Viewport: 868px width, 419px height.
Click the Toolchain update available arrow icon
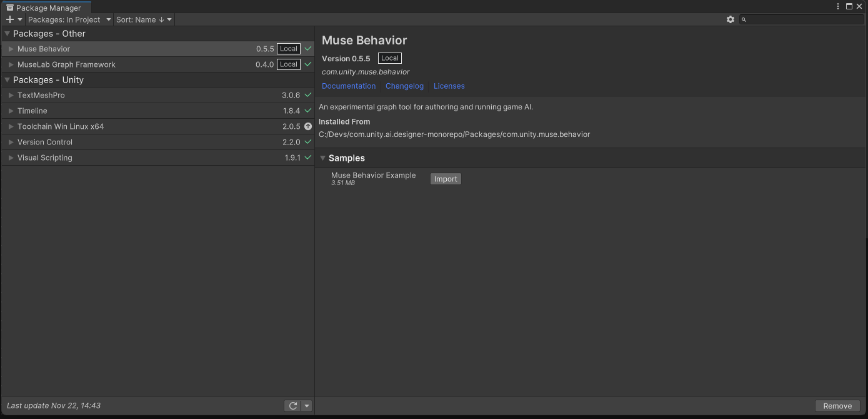pyautogui.click(x=307, y=126)
